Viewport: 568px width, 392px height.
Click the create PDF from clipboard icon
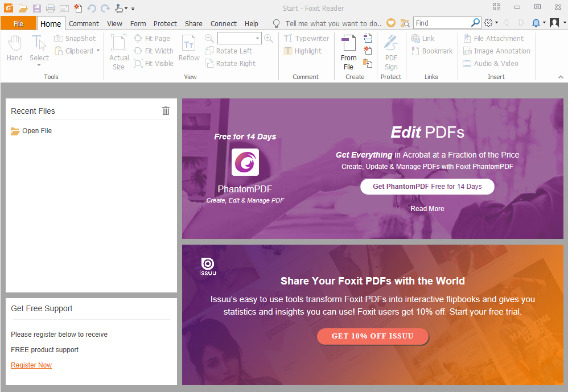click(x=368, y=63)
